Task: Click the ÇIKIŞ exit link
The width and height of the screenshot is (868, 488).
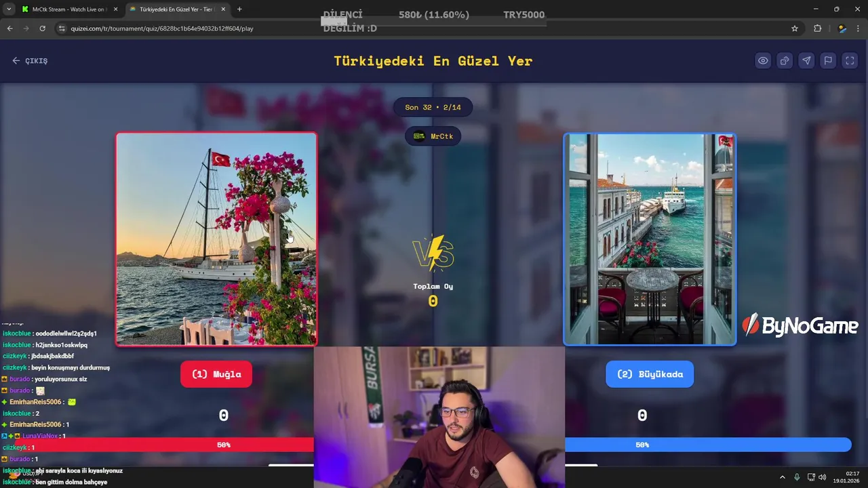Action: tap(30, 61)
